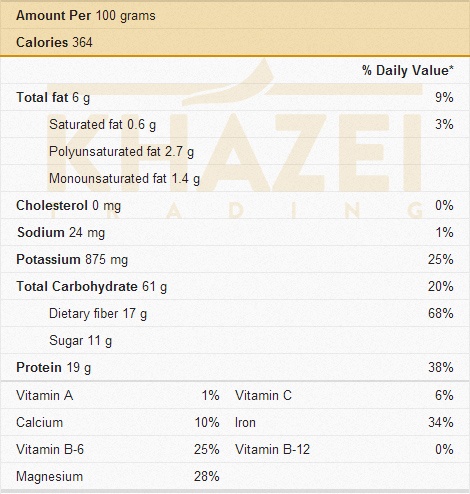Click Potassium 875 mg label
The image size is (470, 494).
click(72, 259)
